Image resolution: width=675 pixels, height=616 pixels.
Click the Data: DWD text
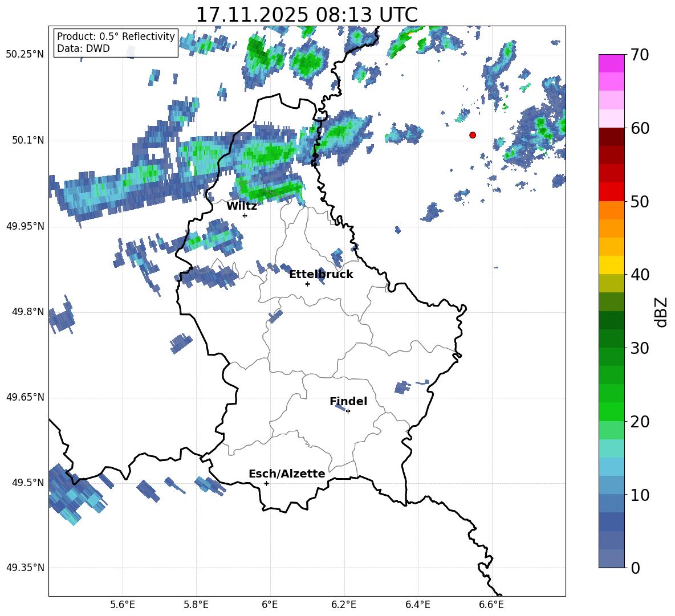point(83,48)
